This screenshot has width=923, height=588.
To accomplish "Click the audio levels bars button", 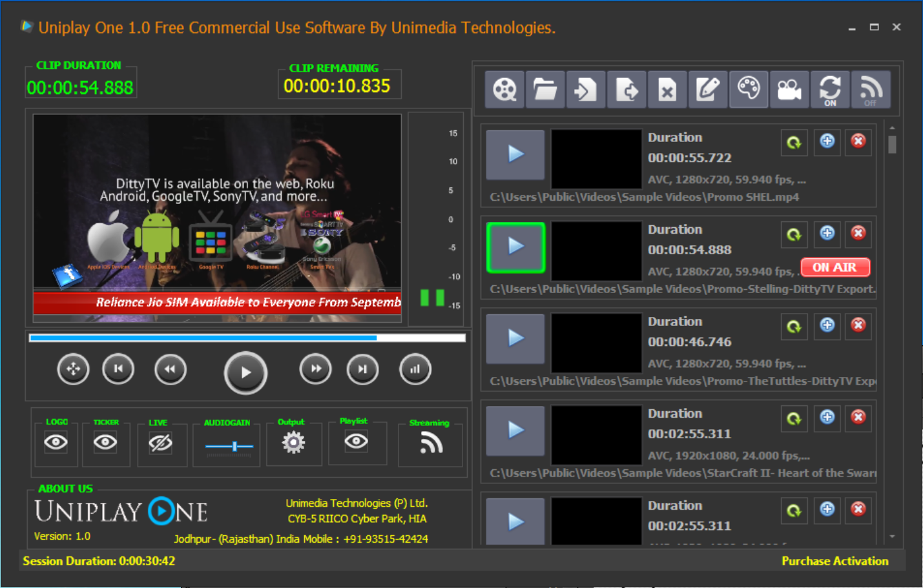I will pyautogui.click(x=415, y=369).
